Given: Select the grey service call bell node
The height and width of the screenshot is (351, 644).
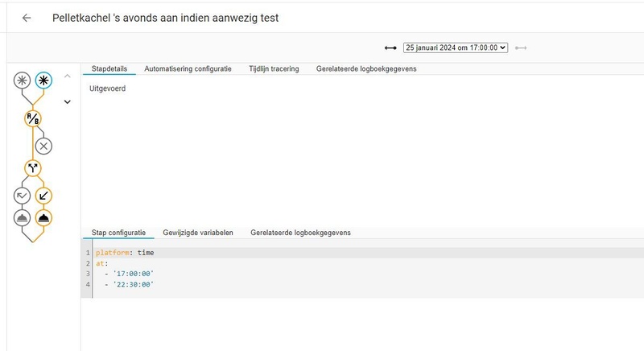Looking at the screenshot, I should [x=23, y=218].
